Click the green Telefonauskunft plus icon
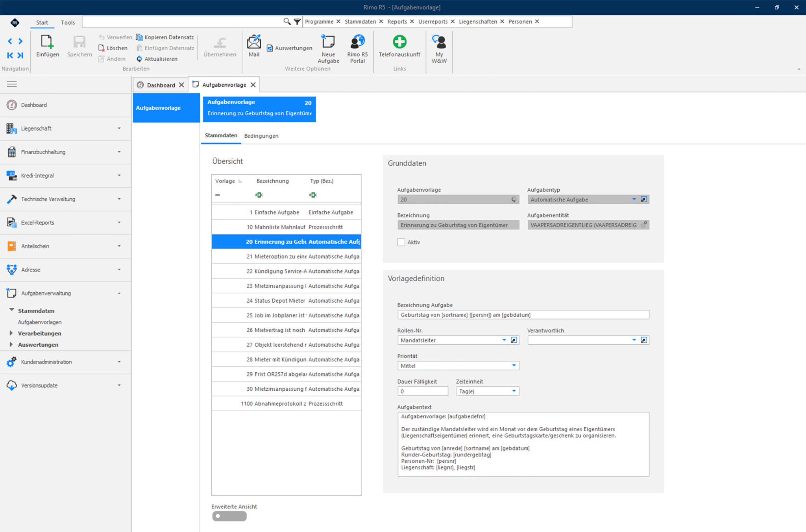This screenshot has width=806, height=532. pos(399,42)
